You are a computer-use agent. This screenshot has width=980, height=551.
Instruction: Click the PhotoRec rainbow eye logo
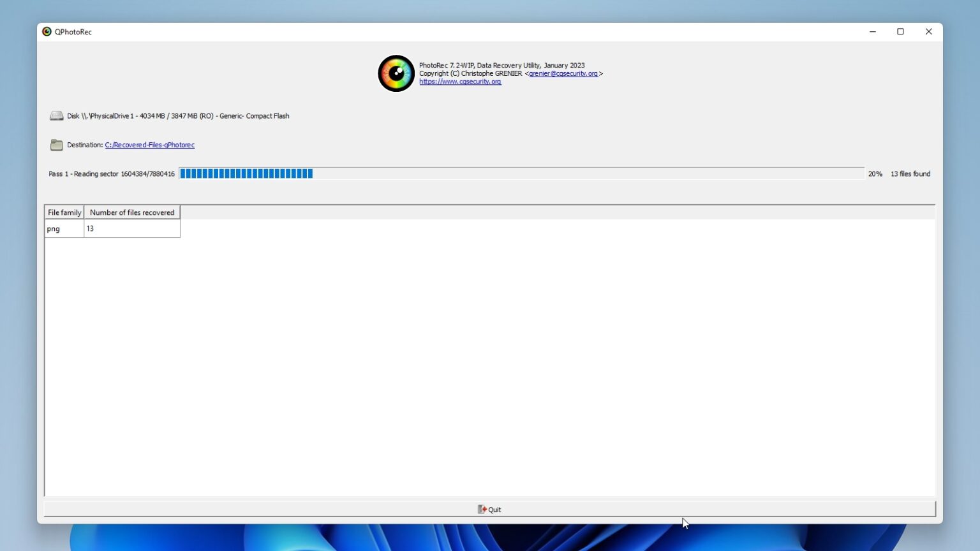pyautogui.click(x=396, y=73)
